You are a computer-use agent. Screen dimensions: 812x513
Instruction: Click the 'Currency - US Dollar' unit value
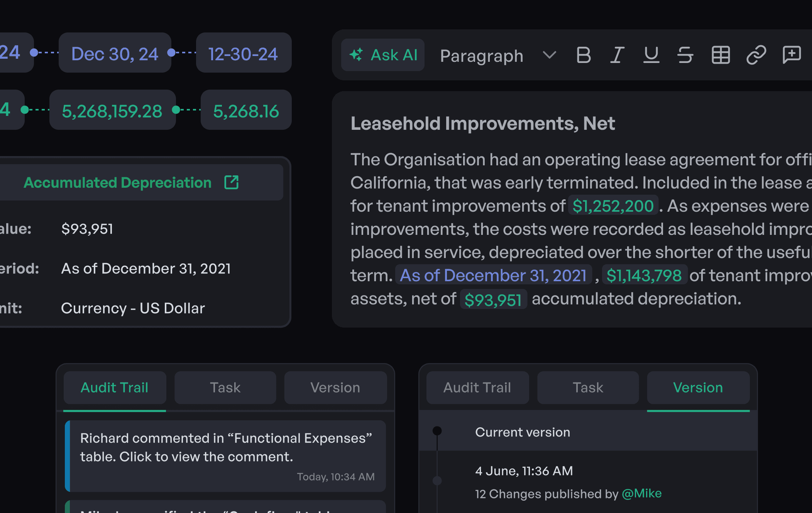[x=133, y=308]
